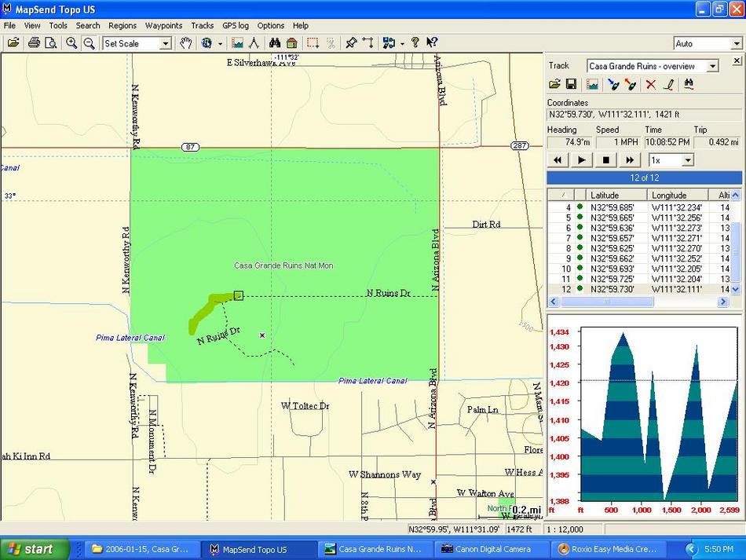This screenshot has width=746, height=560.
Task: Click the blue-arrow GPS device transfer icon
Action: tap(613, 84)
